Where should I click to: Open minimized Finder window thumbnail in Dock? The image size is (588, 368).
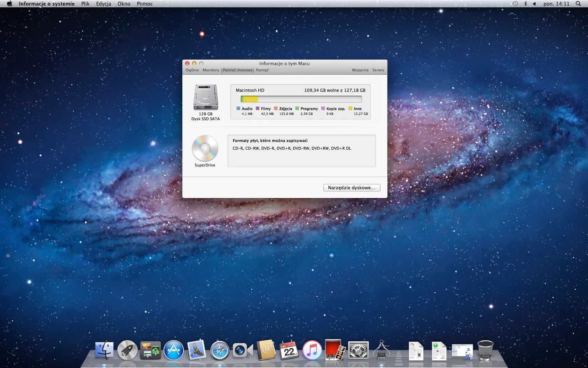point(462,352)
